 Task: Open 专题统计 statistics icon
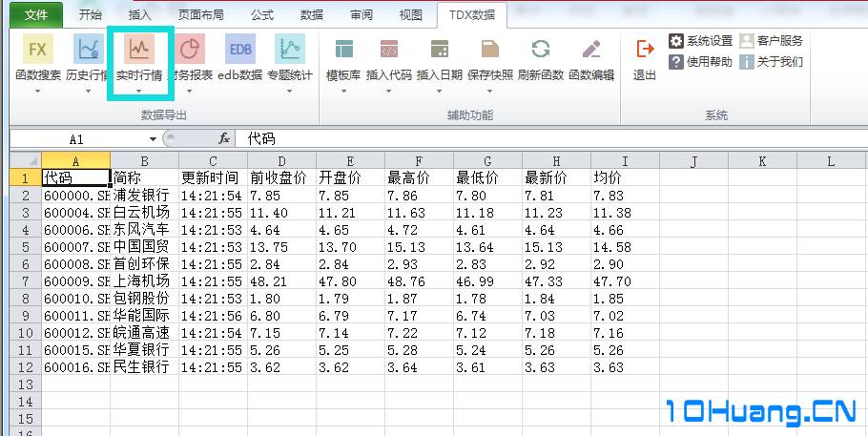pyautogui.click(x=290, y=49)
